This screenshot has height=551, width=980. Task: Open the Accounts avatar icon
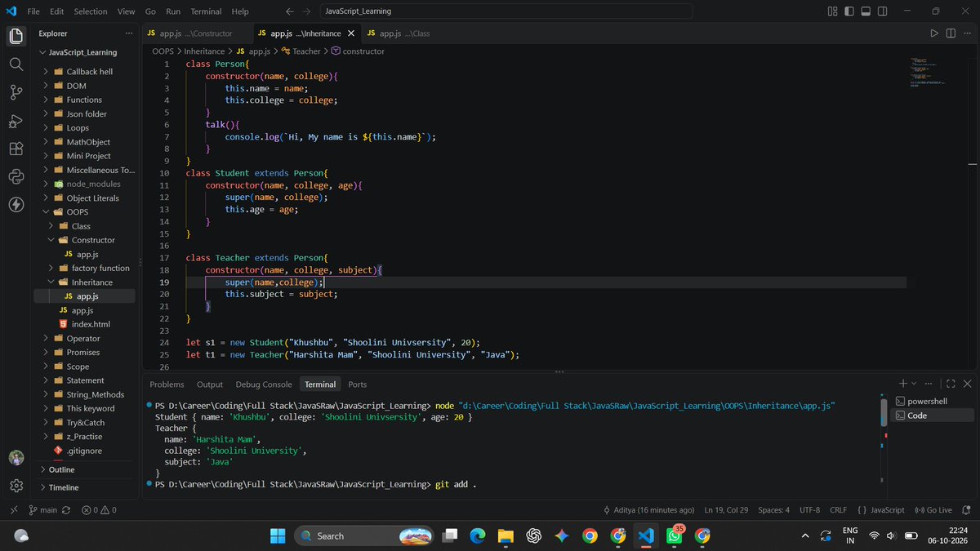click(16, 458)
